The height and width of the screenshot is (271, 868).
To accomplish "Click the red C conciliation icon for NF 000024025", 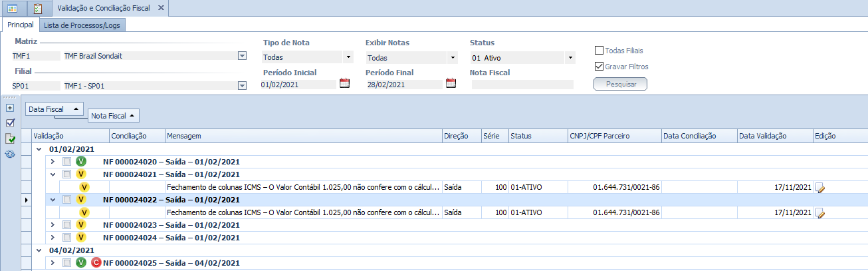I will [x=96, y=263].
